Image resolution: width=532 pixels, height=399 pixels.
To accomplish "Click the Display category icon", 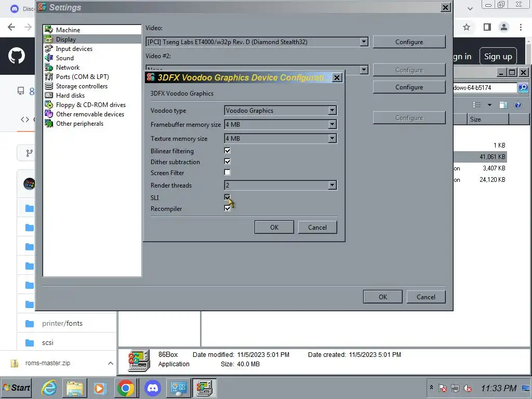I will (49, 39).
